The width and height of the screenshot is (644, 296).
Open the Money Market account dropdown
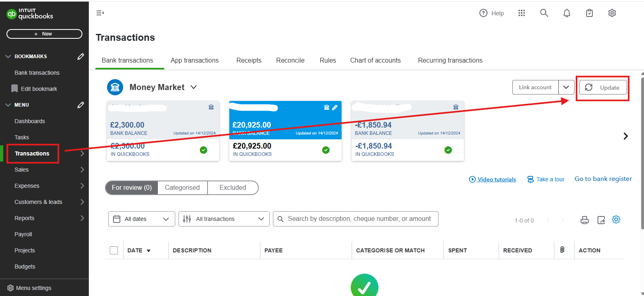pos(194,87)
